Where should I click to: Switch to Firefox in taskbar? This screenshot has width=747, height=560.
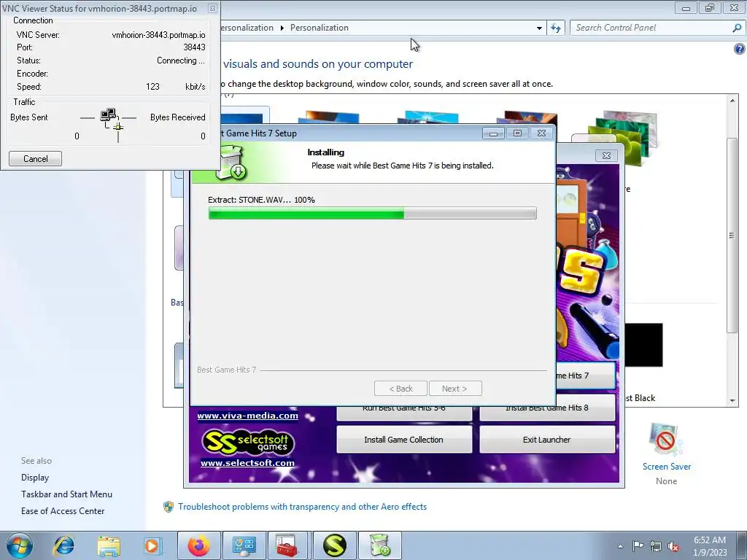coord(199,545)
